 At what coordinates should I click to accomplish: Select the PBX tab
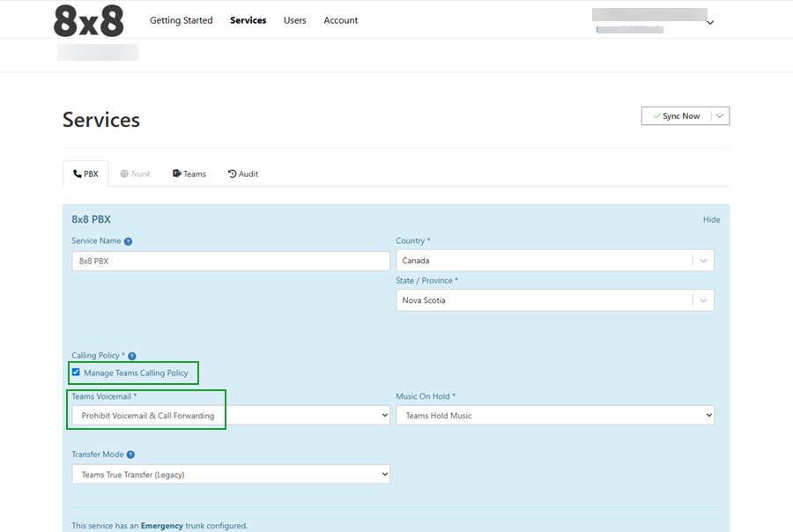(x=85, y=174)
